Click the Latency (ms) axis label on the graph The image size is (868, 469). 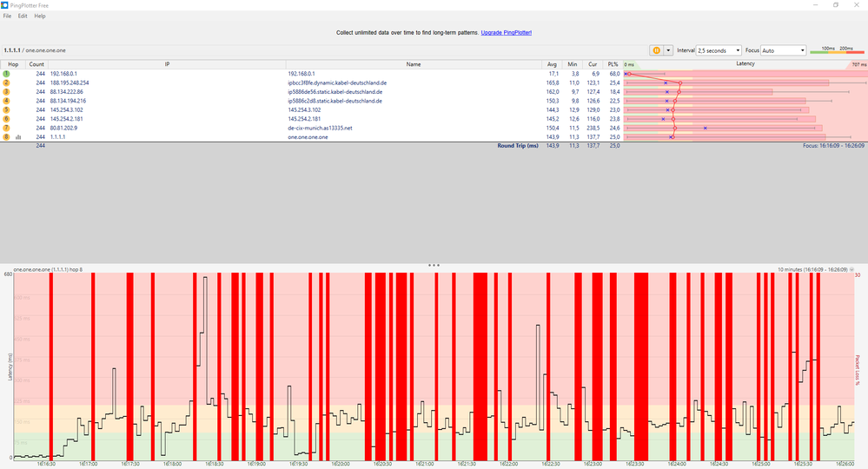pos(10,367)
